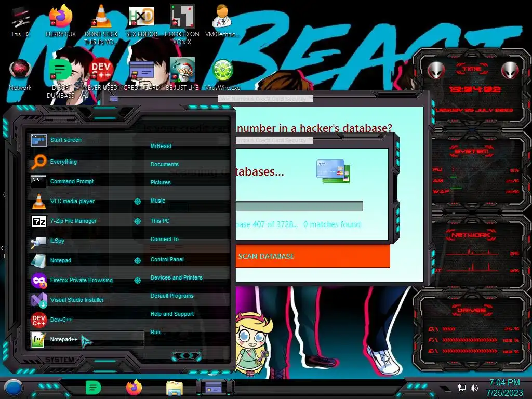Launch the HxD hex editor desktop shortcut
The image size is (532, 399).
(142, 21)
